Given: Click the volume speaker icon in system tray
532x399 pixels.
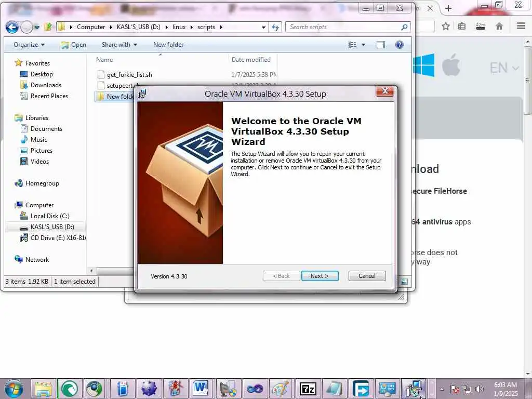Looking at the screenshot, I should click(479, 389).
